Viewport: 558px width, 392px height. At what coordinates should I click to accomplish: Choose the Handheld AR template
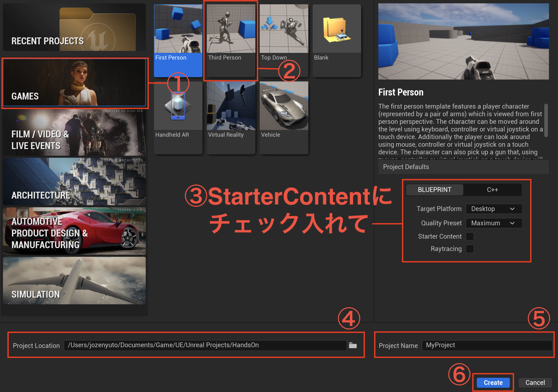[178, 118]
